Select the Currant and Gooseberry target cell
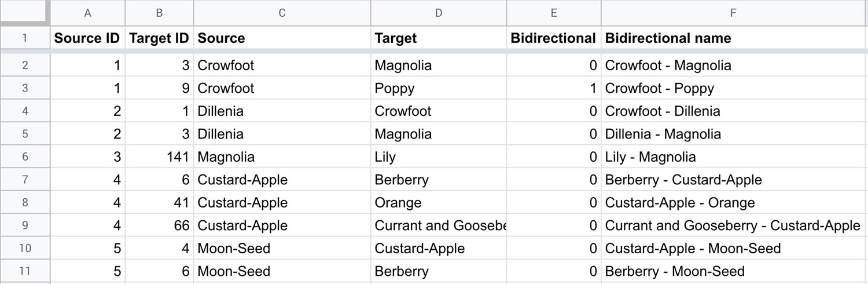The height and width of the screenshot is (284, 868). pos(439,225)
